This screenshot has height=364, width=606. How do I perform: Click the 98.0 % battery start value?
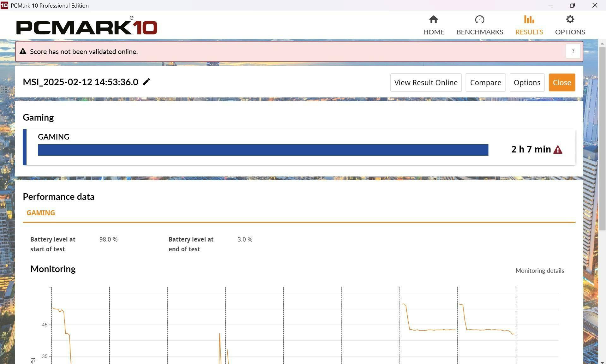click(x=108, y=239)
